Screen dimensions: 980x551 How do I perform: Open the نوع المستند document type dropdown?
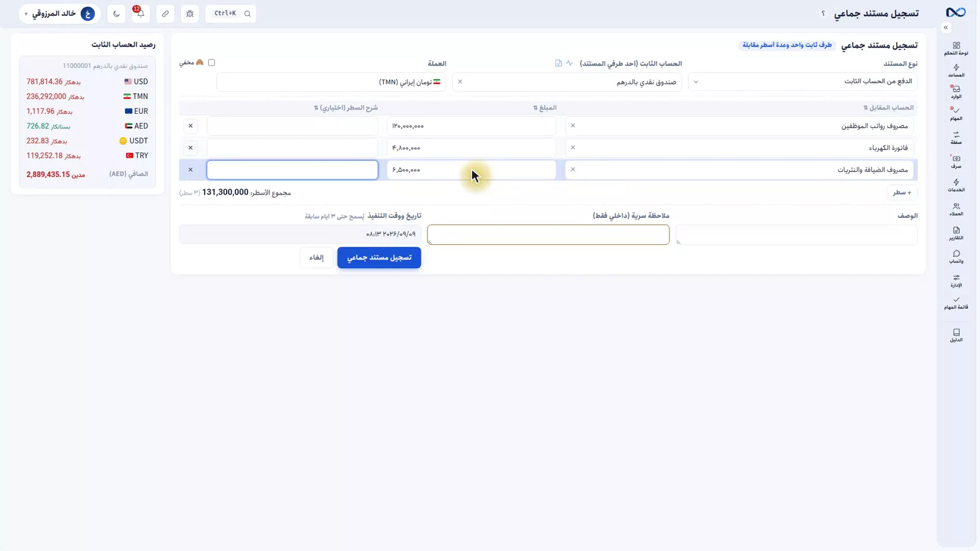point(803,81)
